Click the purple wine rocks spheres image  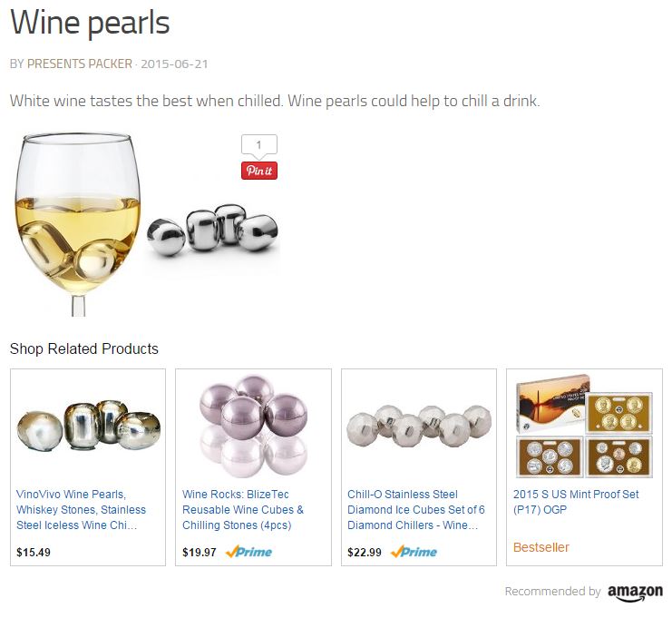(x=254, y=426)
